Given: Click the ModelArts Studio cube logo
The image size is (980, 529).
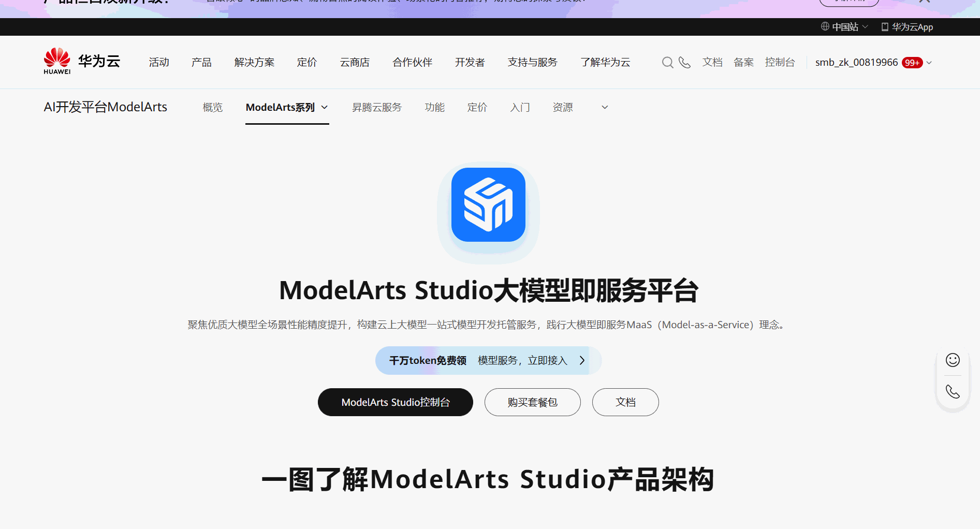Looking at the screenshot, I should [488, 204].
